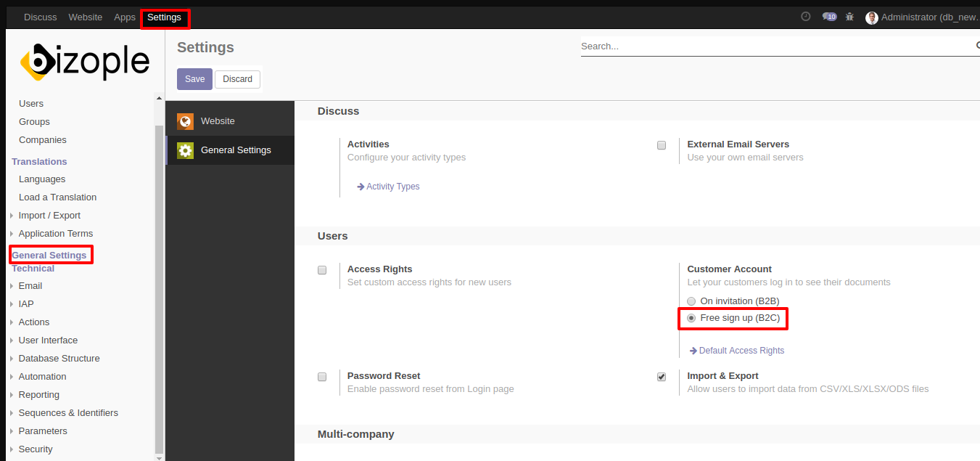Follow the Activity Types link
This screenshot has height=461, width=980.
(x=392, y=187)
